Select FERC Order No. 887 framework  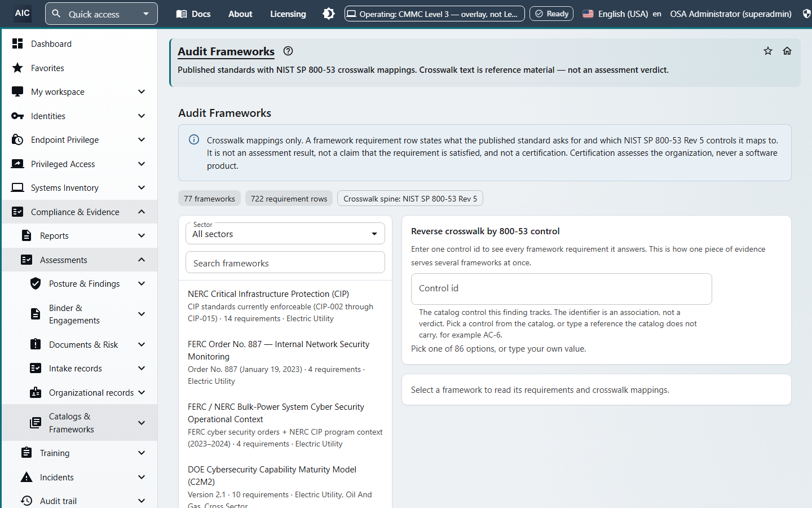(285, 362)
